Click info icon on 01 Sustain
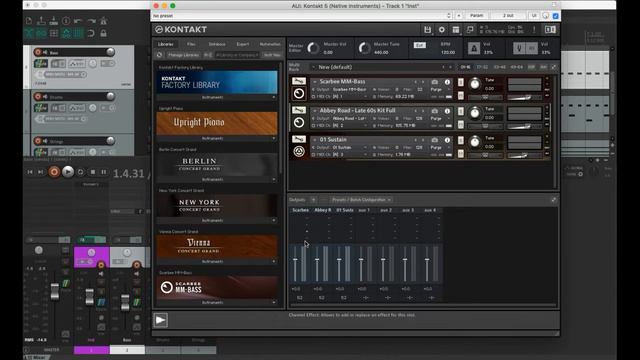Viewport: 640px width, 360px height. click(447, 140)
